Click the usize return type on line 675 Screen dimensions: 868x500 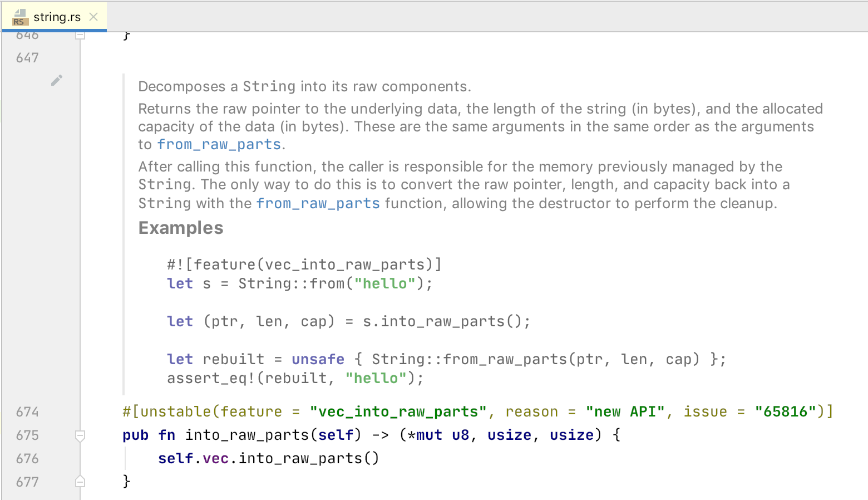click(x=509, y=435)
